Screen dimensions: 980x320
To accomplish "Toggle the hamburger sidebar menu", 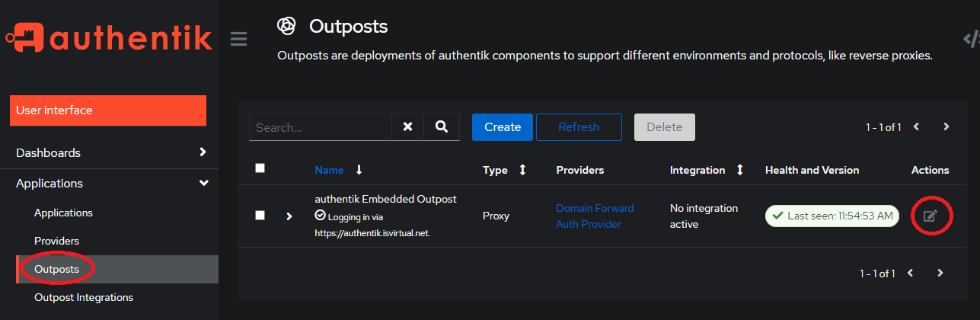I will tap(238, 39).
